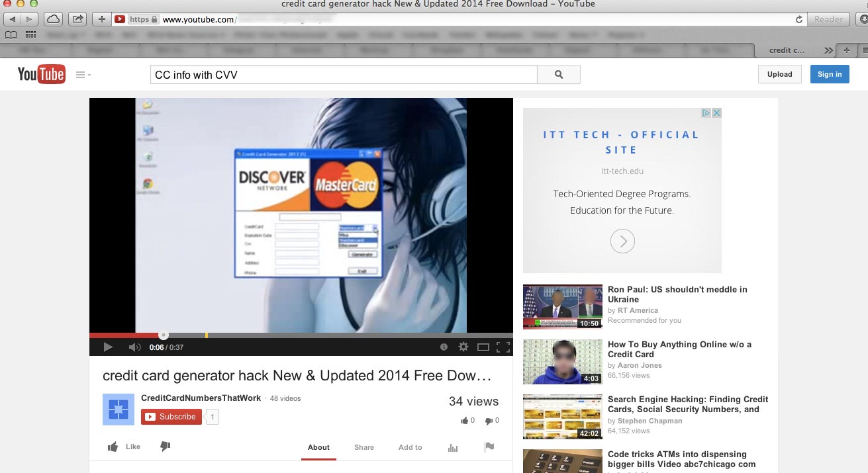Show the hidden tabs overflow chevron
Image resolution: width=868 pixels, height=473 pixels.
coord(828,50)
